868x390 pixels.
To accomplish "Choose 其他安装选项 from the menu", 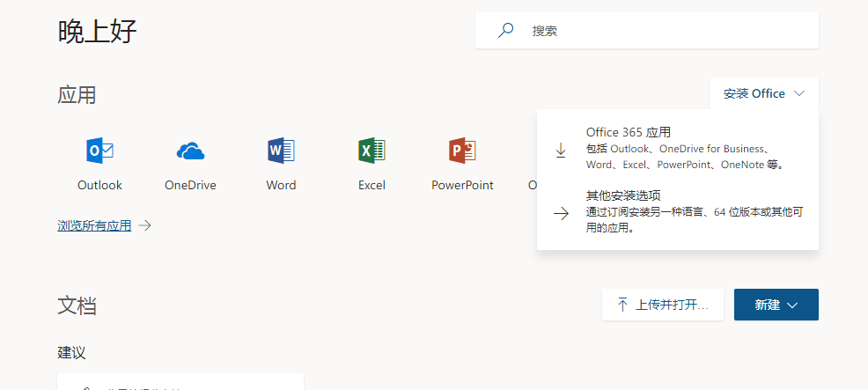I will [678, 212].
